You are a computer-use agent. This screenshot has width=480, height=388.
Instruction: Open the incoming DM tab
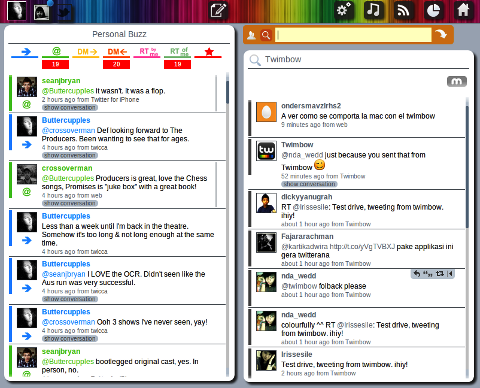(x=117, y=52)
